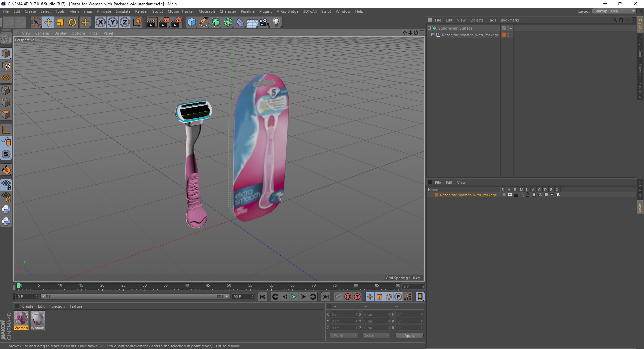
Task: Toggle Razor object visibility dots
Action: point(508,35)
